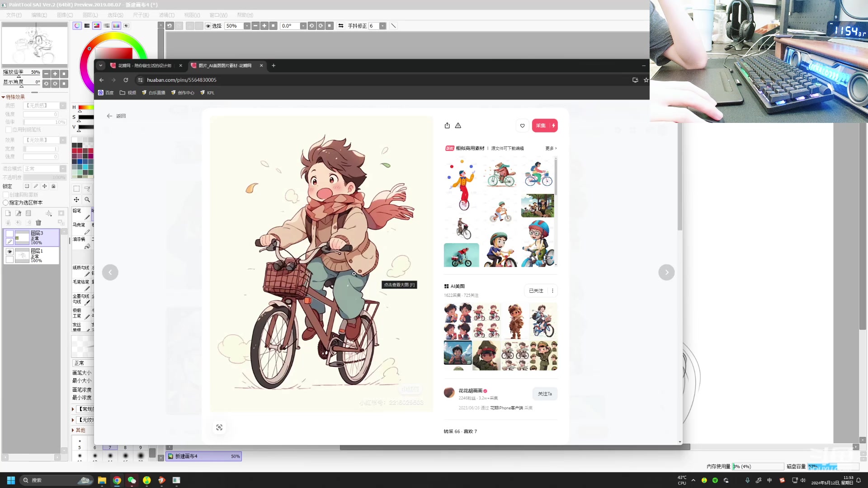This screenshot has width=868, height=488.
Task: Zoom in with plus button beside 50%
Action: click(x=264, y=26)
